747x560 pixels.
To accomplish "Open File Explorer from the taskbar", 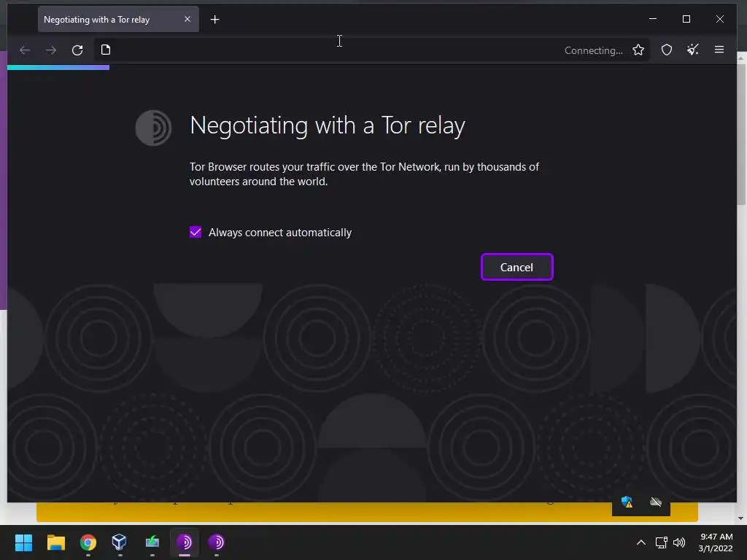I will point(55,542).
